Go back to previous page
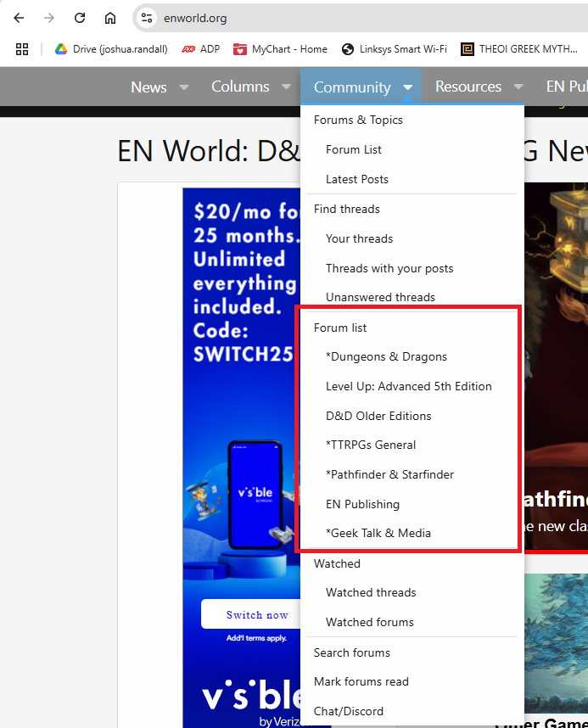 click(19, 18)
